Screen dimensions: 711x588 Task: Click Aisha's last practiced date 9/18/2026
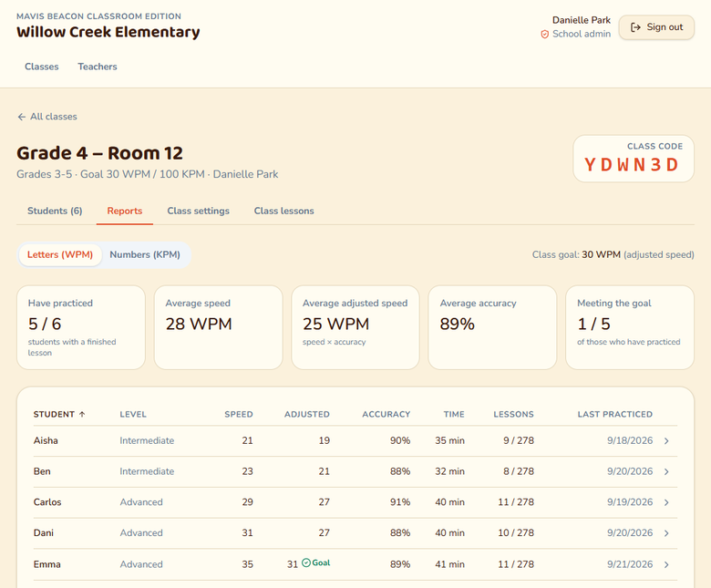point(630,440)
